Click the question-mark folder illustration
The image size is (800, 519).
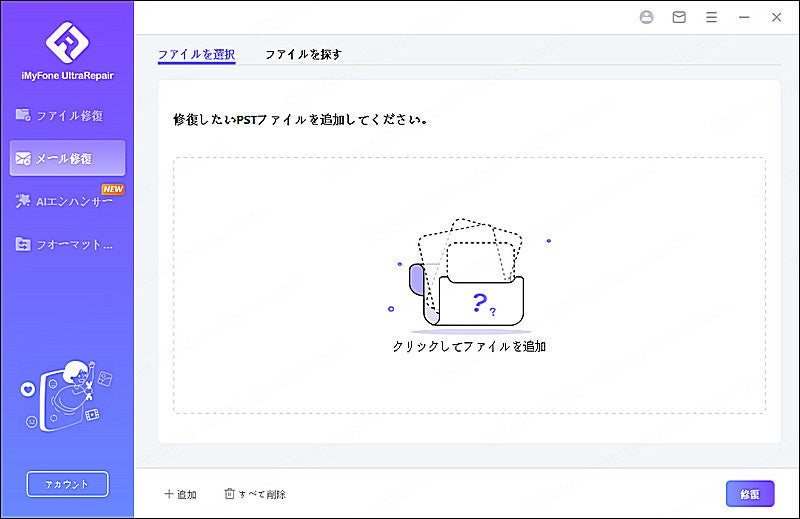pyautogui.click(x=468, y=275)
